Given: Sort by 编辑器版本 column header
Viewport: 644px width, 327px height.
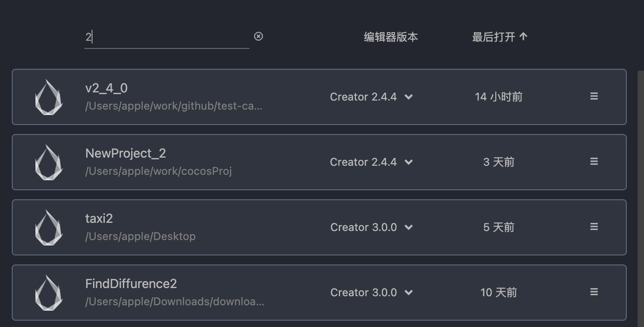Looking at the screenshot, I should click(390, 37).
